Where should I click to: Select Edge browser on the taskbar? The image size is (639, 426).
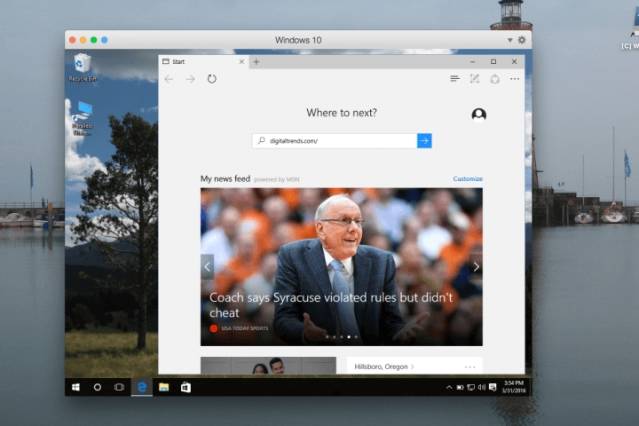click(x=142, y=387)
